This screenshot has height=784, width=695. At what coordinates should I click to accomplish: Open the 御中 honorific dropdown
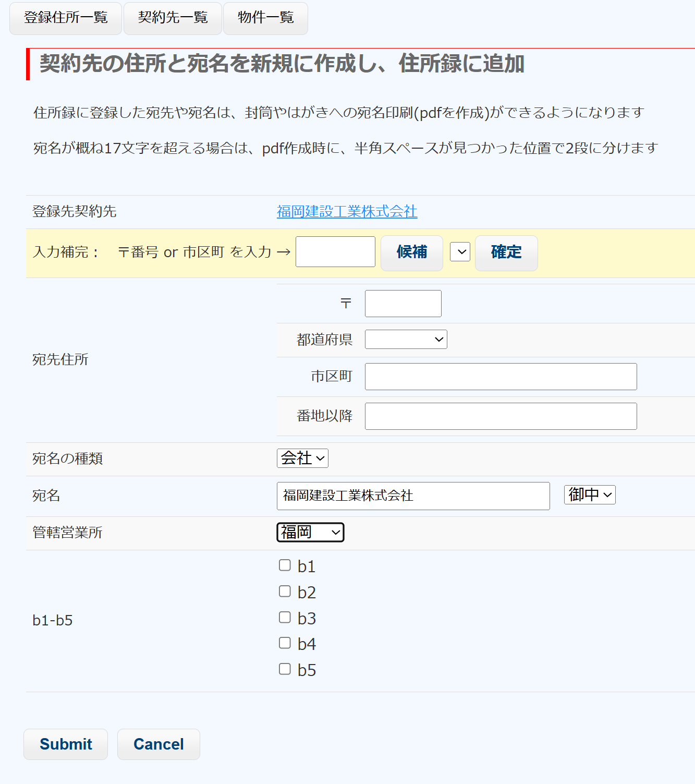(590, 495)
